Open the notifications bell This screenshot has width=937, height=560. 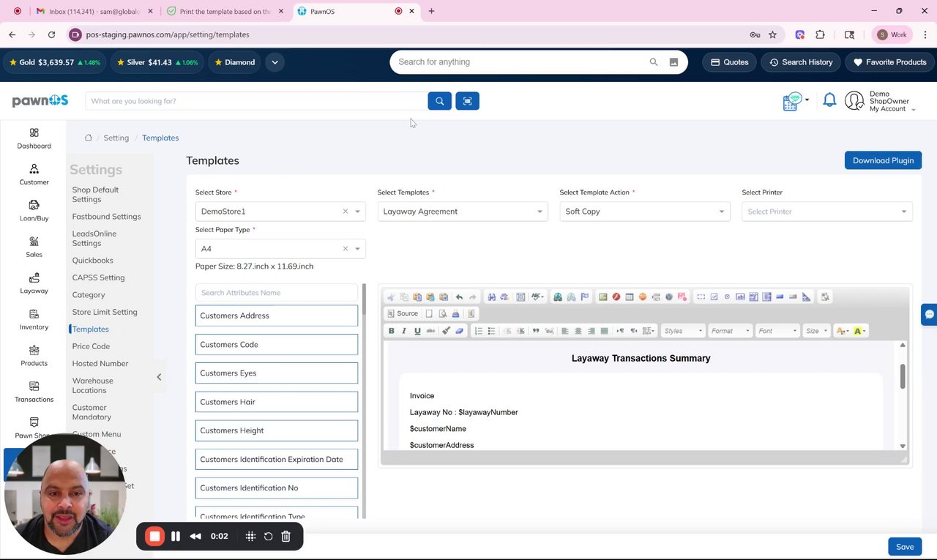click(x=829, y=100)
